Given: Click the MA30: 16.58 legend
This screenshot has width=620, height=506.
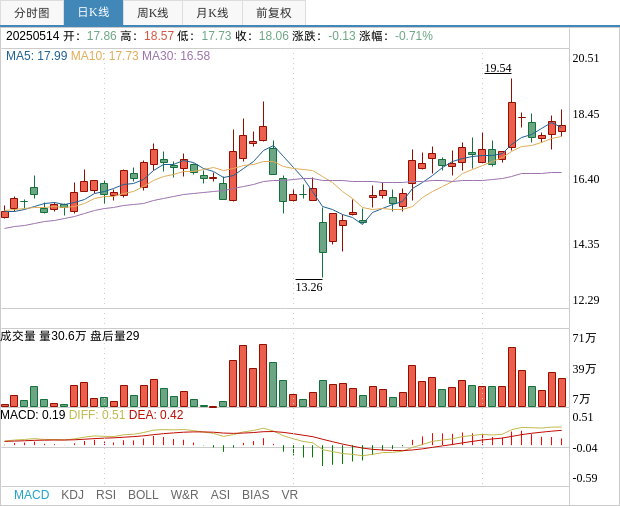Looking at the screenshot, I should click(176, 56).
